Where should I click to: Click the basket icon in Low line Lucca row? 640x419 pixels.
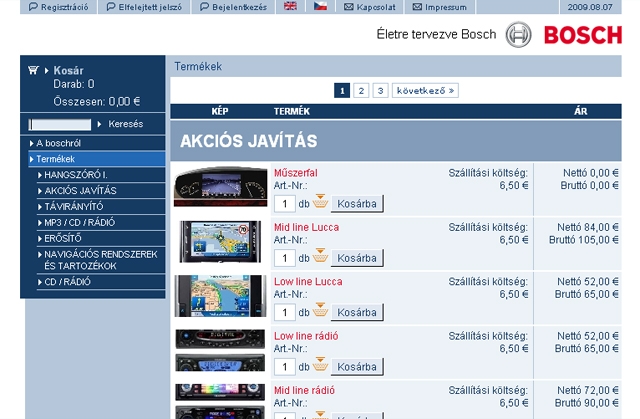tap(320, 310)
